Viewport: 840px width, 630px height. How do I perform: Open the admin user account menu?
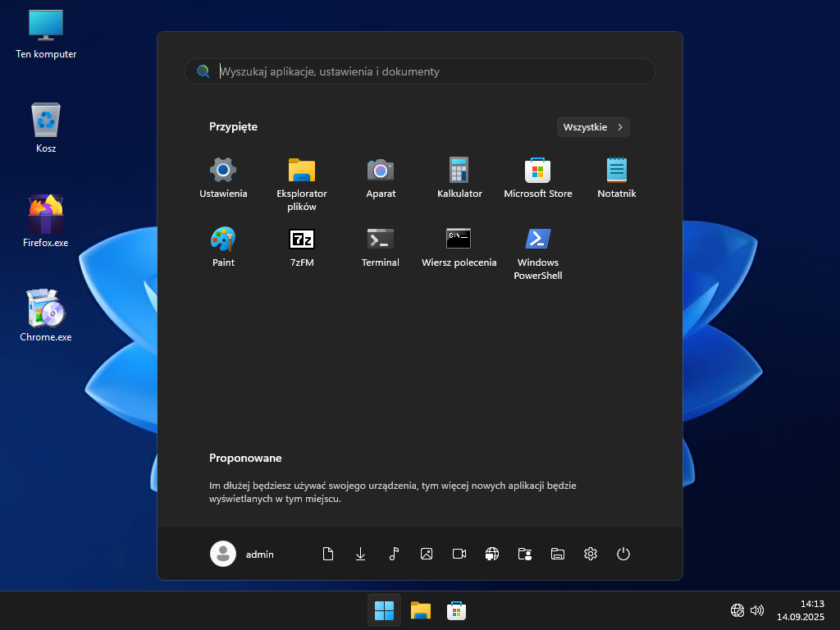(x=243, y=554)
